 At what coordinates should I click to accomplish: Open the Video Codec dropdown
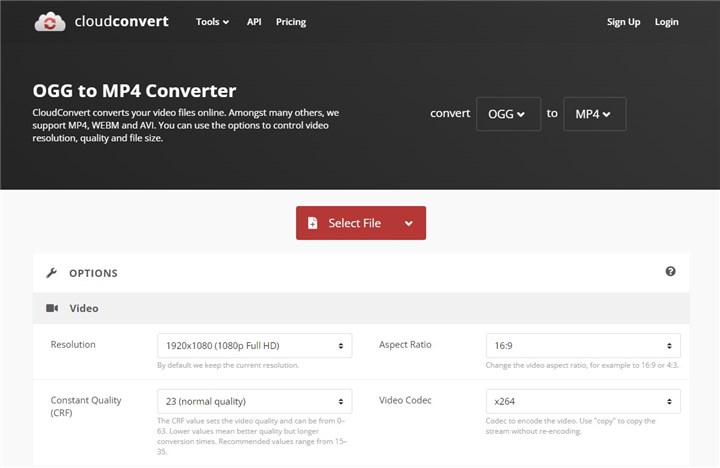[x=583, y=401]
